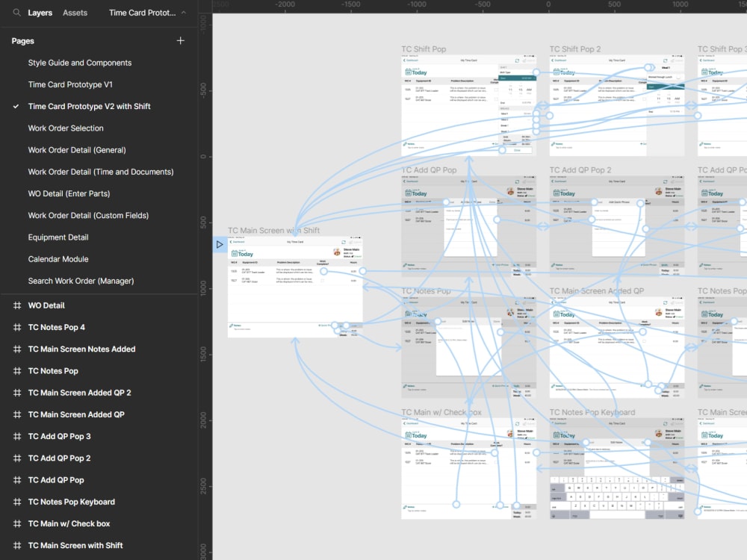Select the TC Main Screen Notes Added layer

tap(81, 349)
